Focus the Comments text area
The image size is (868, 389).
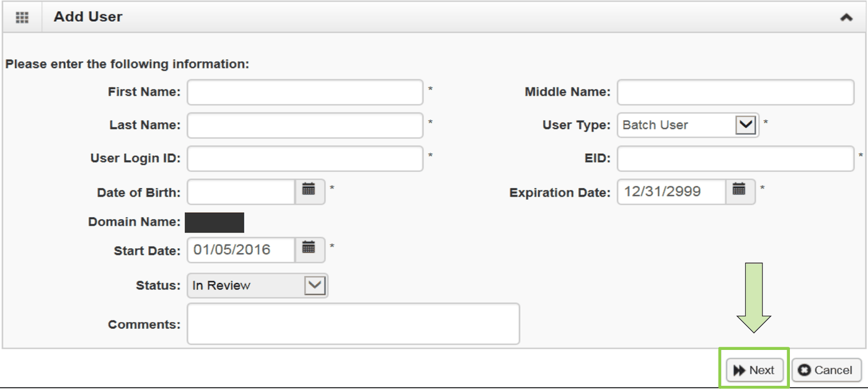pos(353,323)
